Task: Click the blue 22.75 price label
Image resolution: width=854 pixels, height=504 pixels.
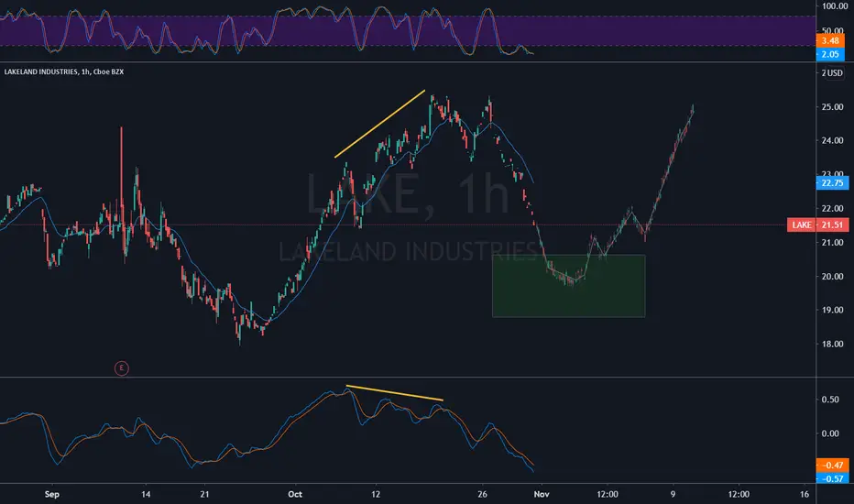Action: [x=832, y=183]
